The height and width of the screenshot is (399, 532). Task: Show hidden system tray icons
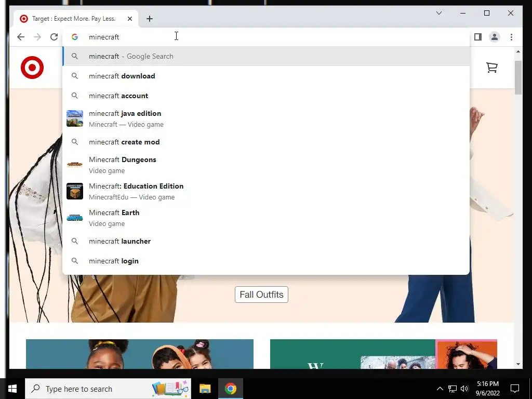pyautogui.click(x=440, y=389)
